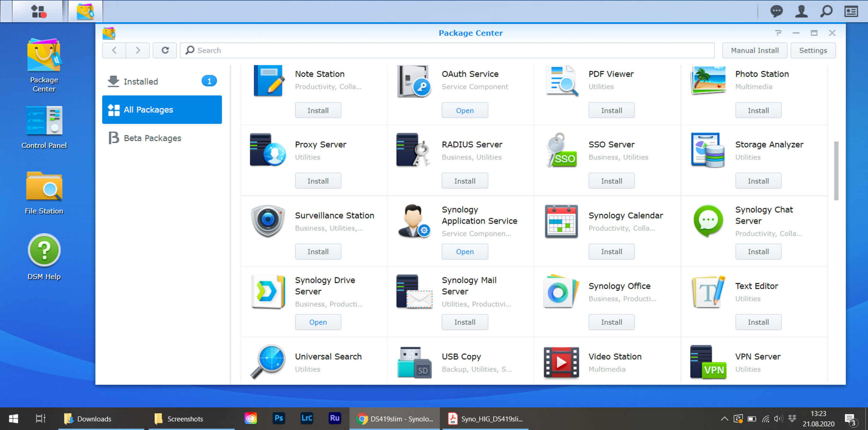
Task: Open the Windows Start menu
Action: (x=13, y=418)
